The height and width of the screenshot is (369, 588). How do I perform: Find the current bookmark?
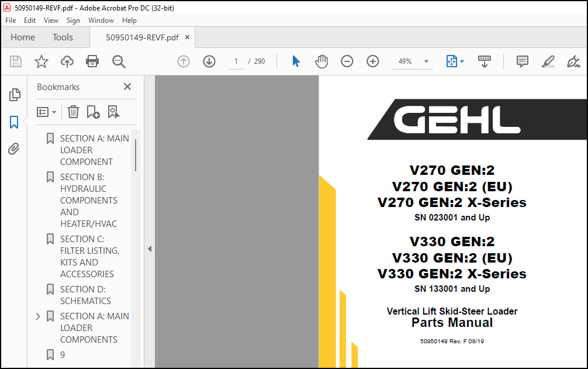(113, 112)
